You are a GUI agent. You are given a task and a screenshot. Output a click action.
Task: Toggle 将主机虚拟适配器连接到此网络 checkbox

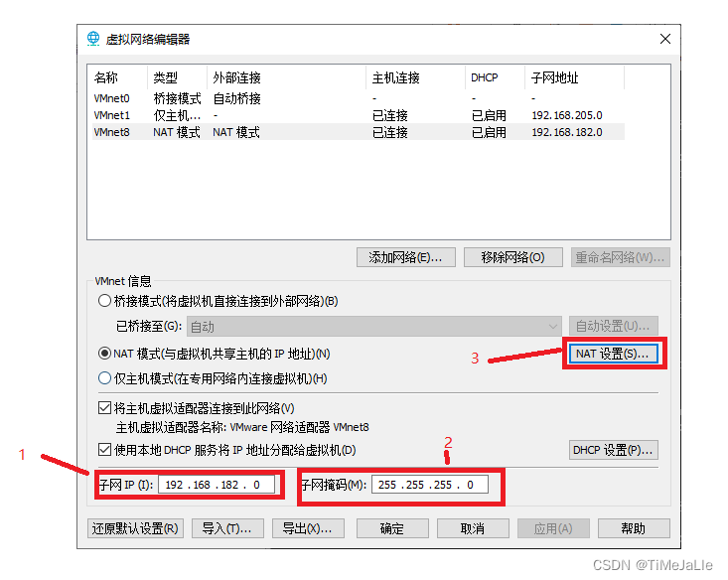point(105,408)
